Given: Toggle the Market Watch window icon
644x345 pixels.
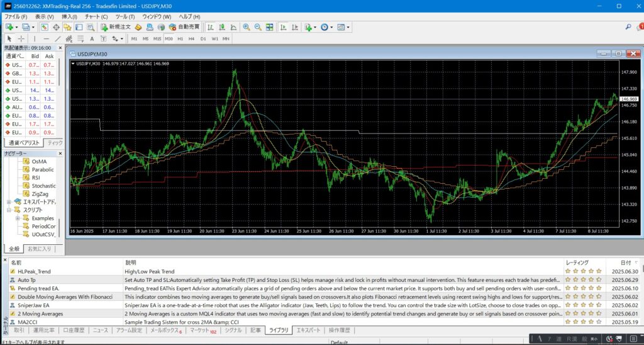Looking at the screenshot, I should pyautogui.click(x=45, y=27).
